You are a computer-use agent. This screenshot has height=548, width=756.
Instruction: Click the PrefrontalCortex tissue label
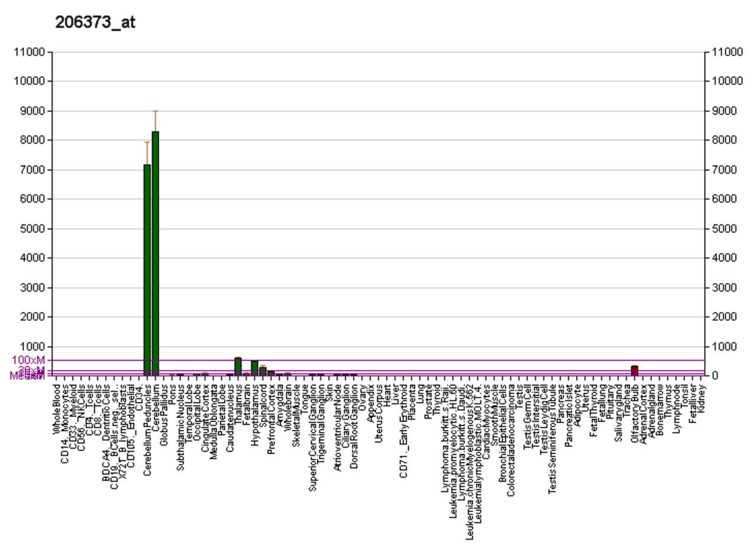point(271,418)
